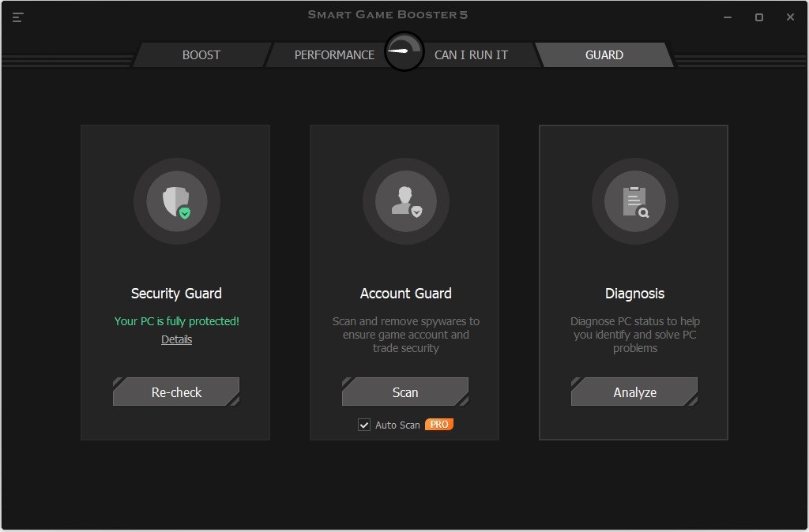This screenshot has width=809, height=532.
Task: Switch to the PERFORMANCE tab
Action: [334, 54]
